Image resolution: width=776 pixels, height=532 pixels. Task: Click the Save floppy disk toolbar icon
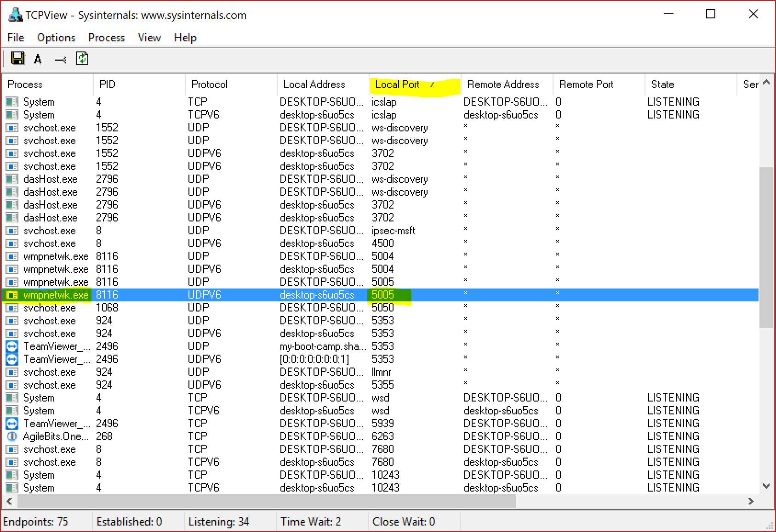click(x=17, y=58)
